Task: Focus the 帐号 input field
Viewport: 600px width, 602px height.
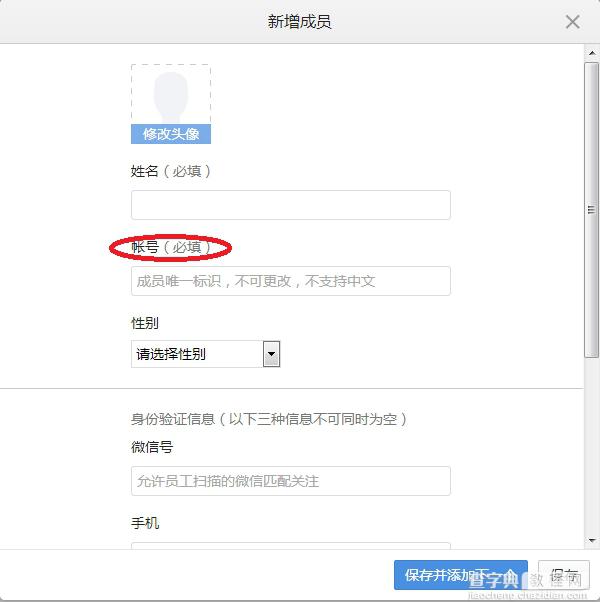Action: coord(291,281)
